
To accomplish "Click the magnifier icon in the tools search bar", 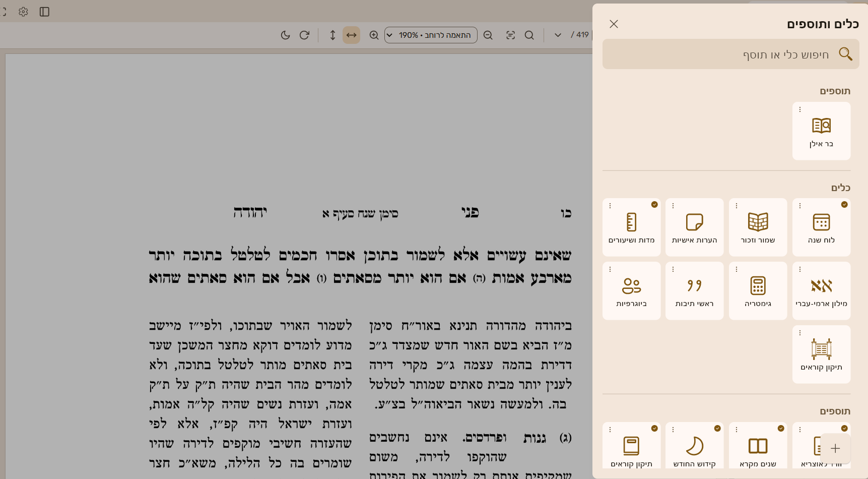I will point(845,54).
